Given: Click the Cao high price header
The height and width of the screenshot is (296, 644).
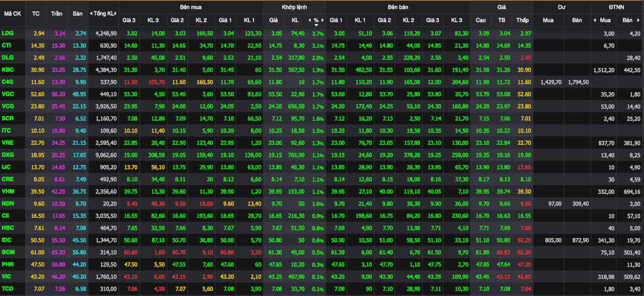Looking at the screenshot, I should 480,20.
